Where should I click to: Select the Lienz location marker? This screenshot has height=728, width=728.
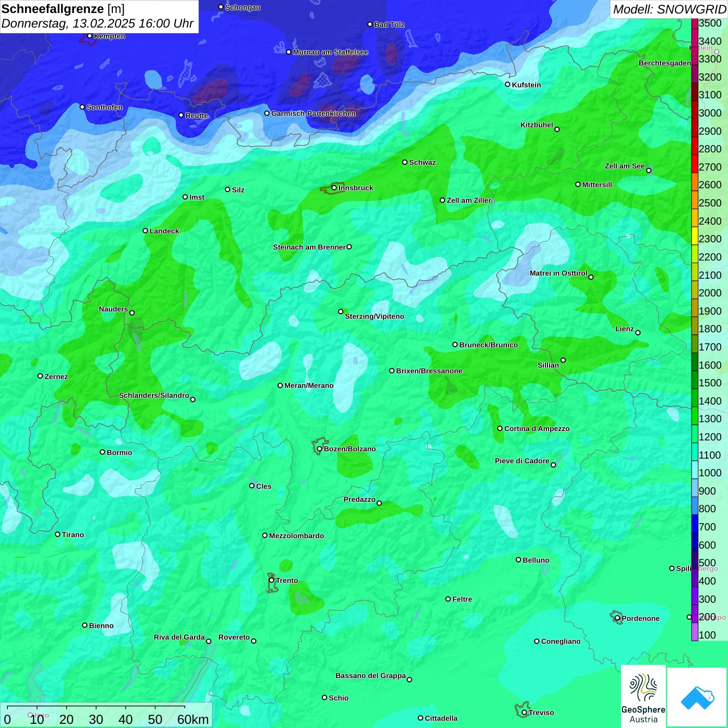click(x=638, y=333)
